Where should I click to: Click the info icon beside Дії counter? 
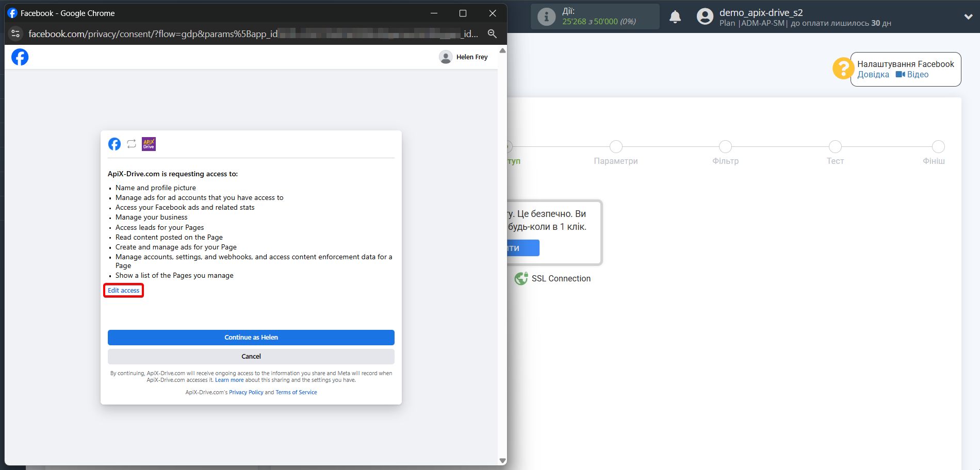tap(546, 16)
